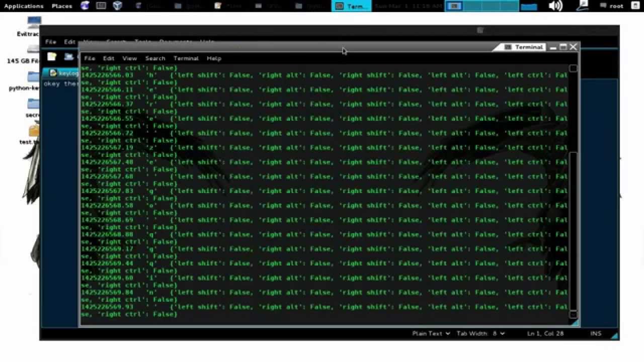
Task: Open the Edit menu in Terminal window
Action: click(x=109, y=58)
